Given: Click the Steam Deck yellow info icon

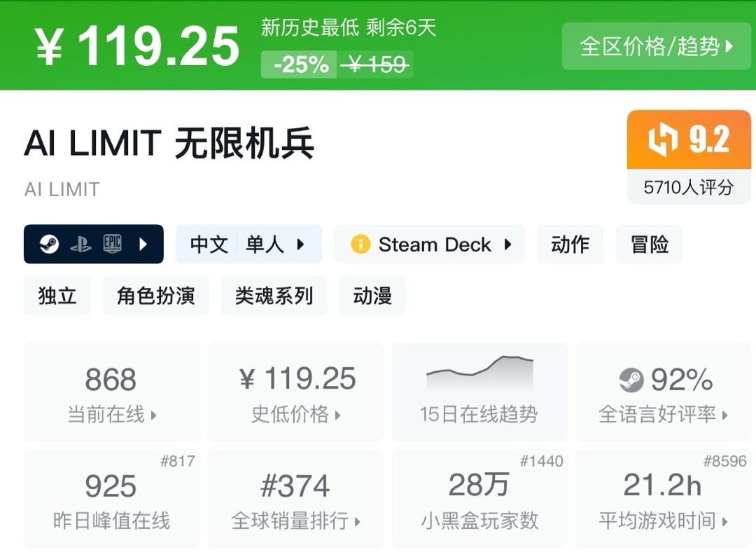Looking at the screenshot, I should click(x=360, y=244).
